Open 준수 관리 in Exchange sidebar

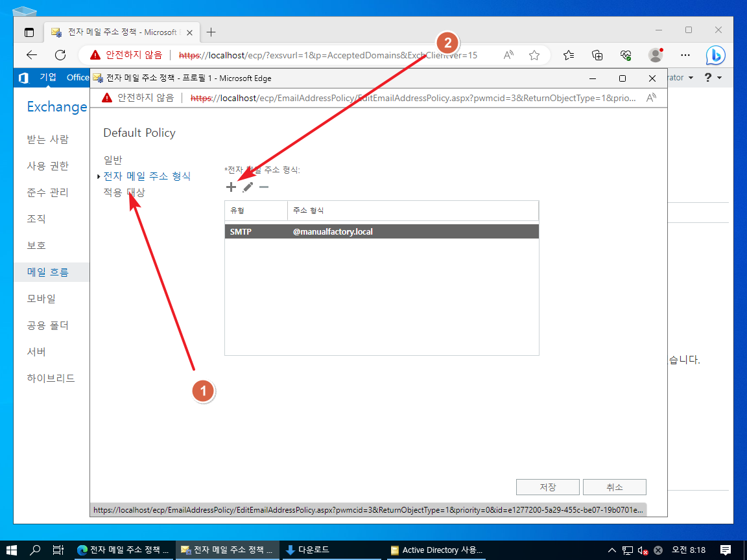click(x=47, y=192)
